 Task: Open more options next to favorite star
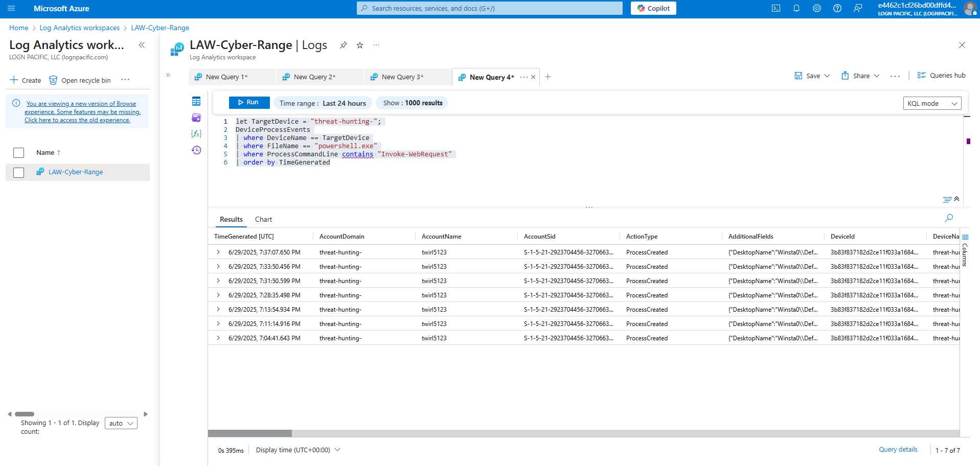(x=376, y=45)
